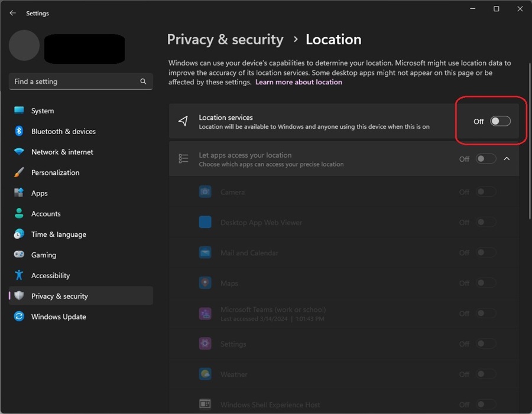Open Network & internet settings
The width and height of the screenshot is (532, 414).
[61, 152]
